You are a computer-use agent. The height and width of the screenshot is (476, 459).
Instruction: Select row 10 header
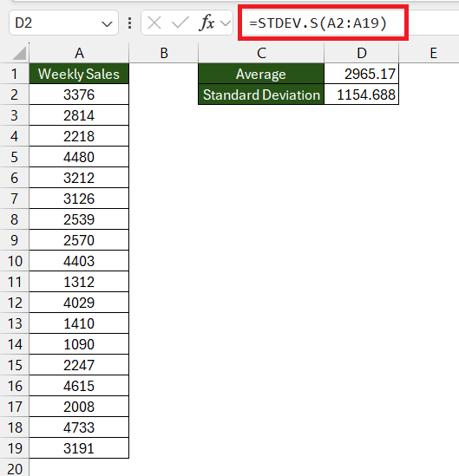point(14,261)
